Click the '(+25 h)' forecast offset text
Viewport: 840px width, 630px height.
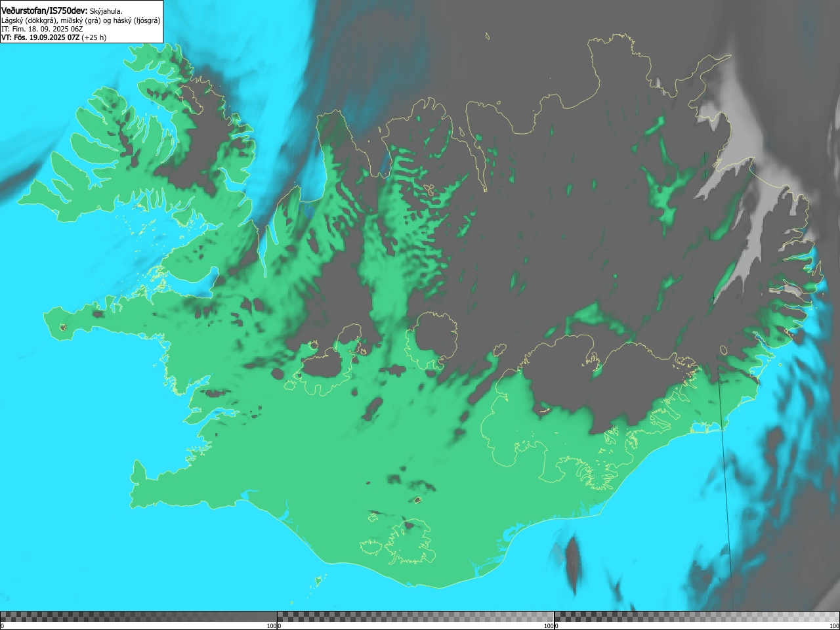click(94, 37)
